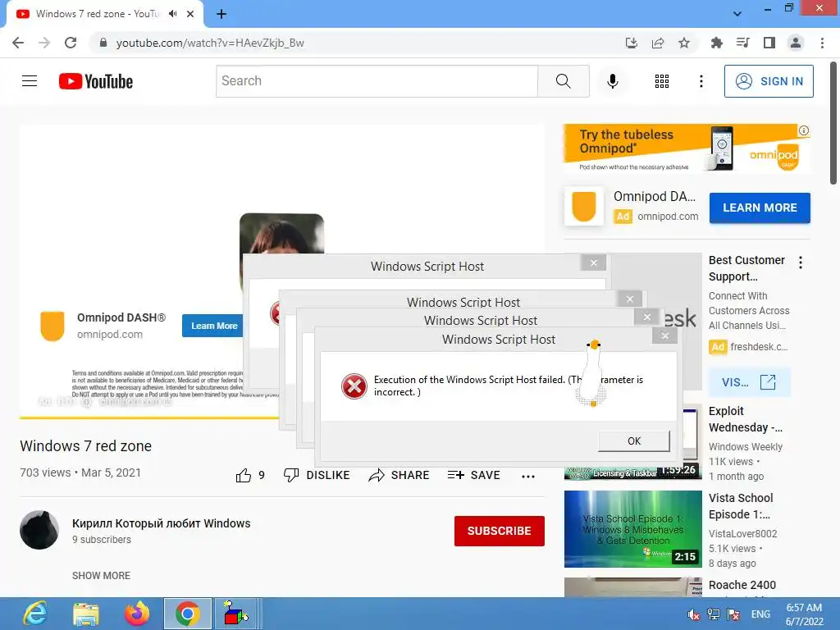Open the omnipod.com link in the sidebar ad

coord(668,217)
